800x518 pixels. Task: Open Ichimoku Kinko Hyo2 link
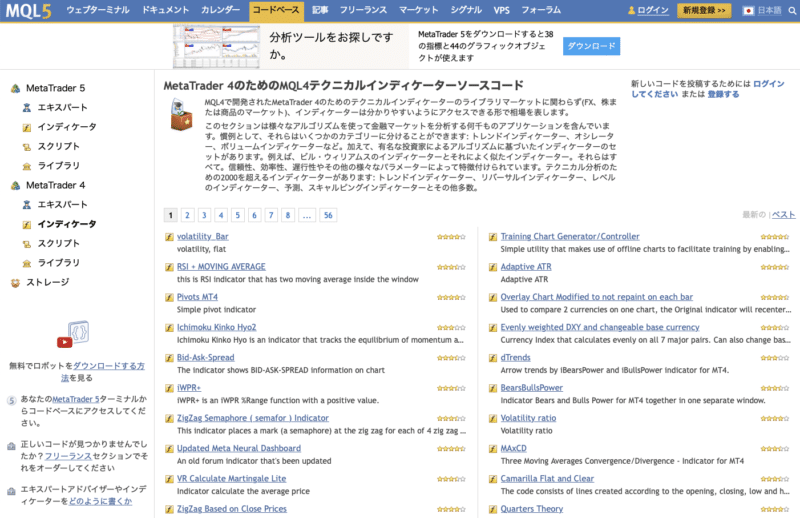point(216,328)
